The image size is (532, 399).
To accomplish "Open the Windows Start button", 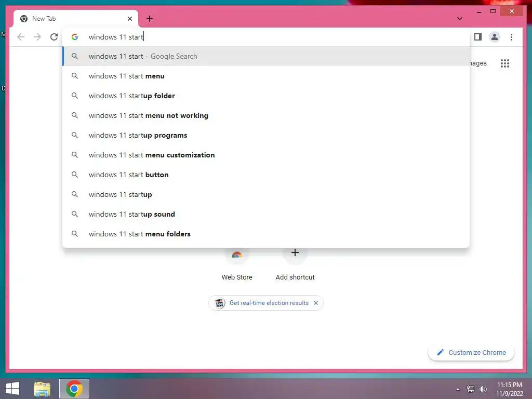I will click(12, 389).
